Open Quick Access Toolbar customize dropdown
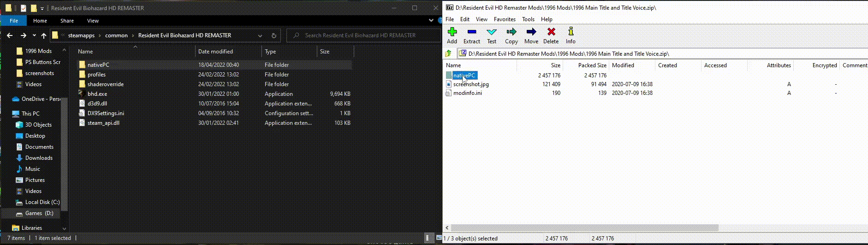Viewport: 868px width, 245px height. (42, 8)
